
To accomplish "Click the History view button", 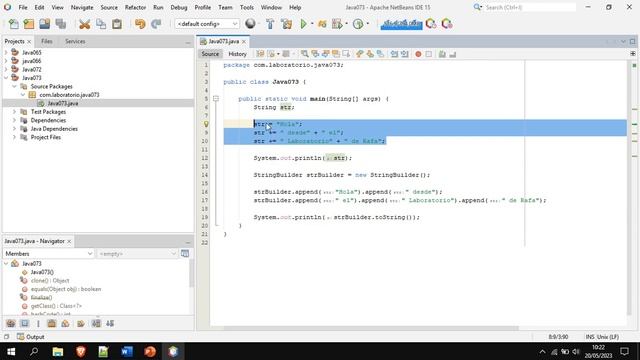I will (x=237, y=54).
